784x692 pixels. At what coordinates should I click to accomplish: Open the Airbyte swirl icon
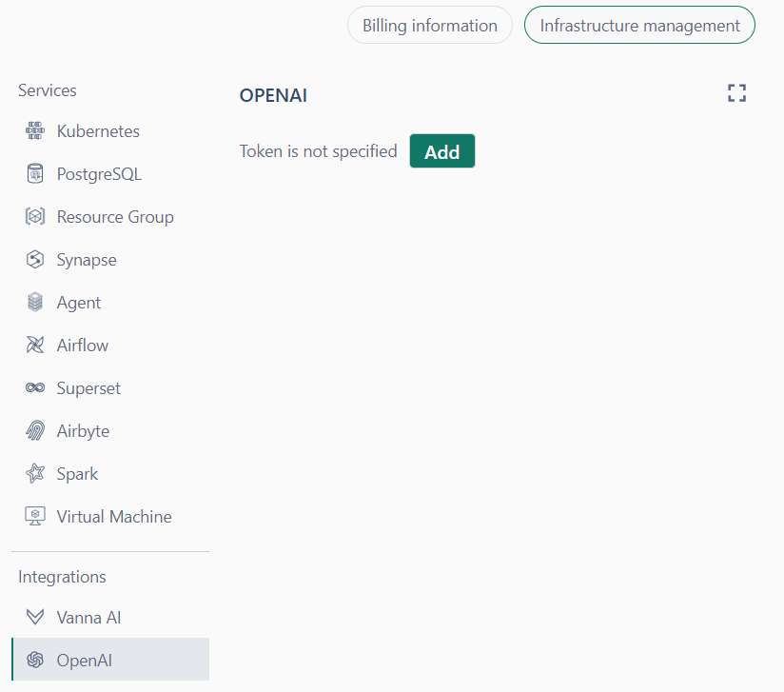35,430
